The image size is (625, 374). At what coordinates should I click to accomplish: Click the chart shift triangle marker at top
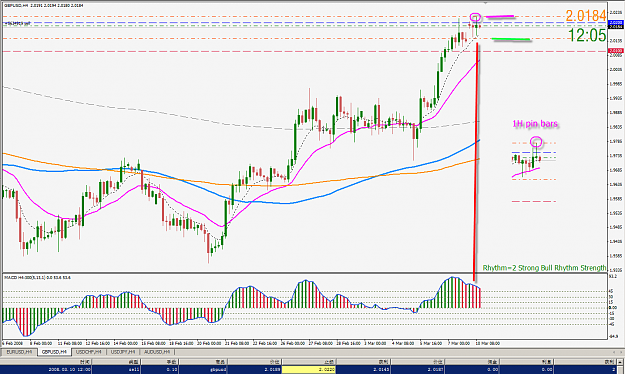(x=485, y=3)
